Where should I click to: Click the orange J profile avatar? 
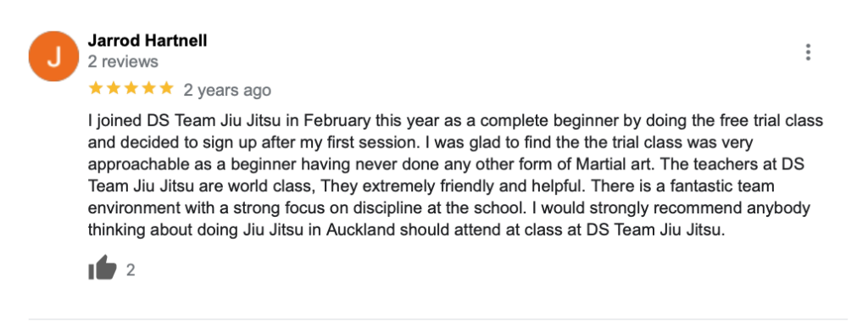(x=53, y=57)
